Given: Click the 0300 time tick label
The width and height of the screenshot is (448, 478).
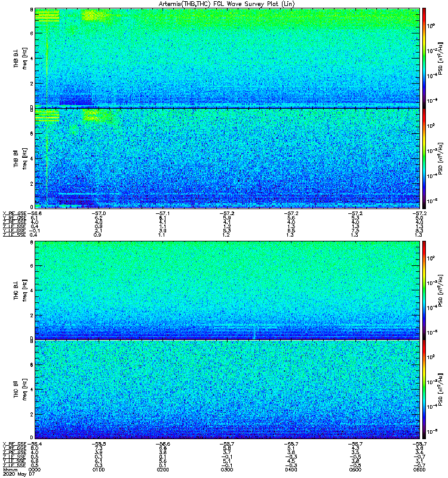Looking at the screenshot, I should [227, 470].
